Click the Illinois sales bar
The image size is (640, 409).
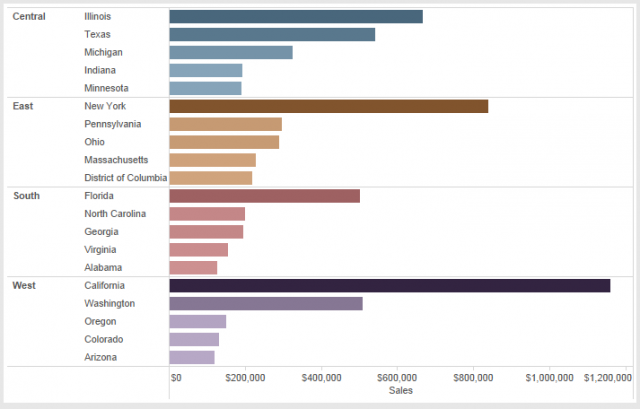point(295,17)
